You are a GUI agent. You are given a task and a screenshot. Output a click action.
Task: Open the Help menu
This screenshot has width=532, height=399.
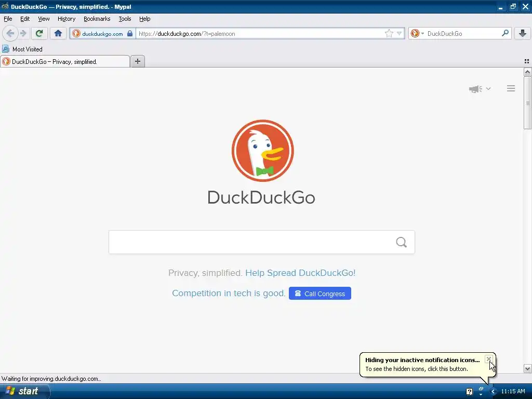click(144, 19)
